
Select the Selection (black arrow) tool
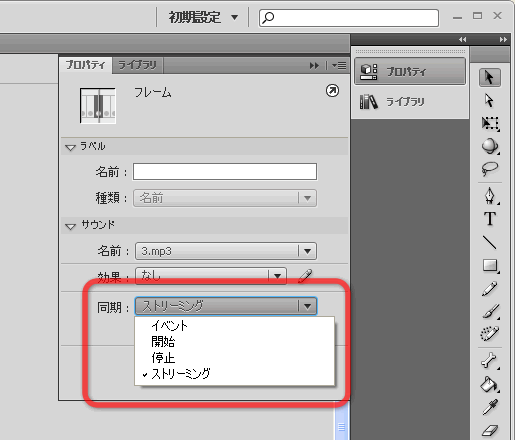coord(490,78)
